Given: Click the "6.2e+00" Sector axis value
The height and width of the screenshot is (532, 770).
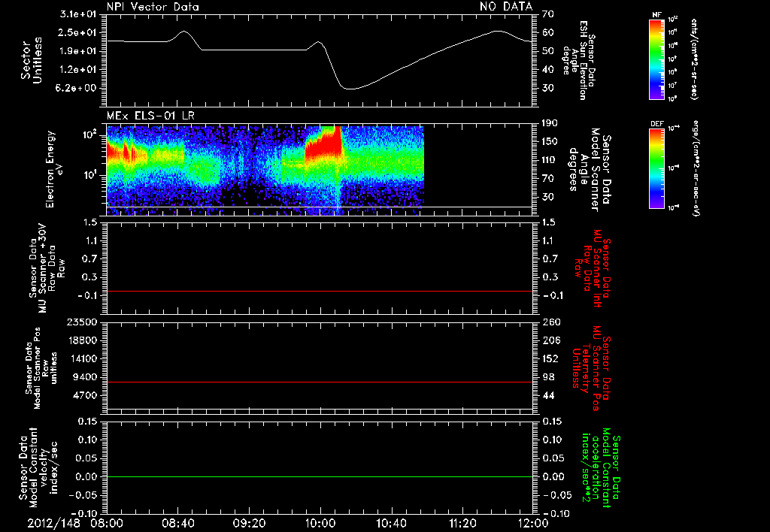Looking at the screenshot, I should click(x=77, y=89).
